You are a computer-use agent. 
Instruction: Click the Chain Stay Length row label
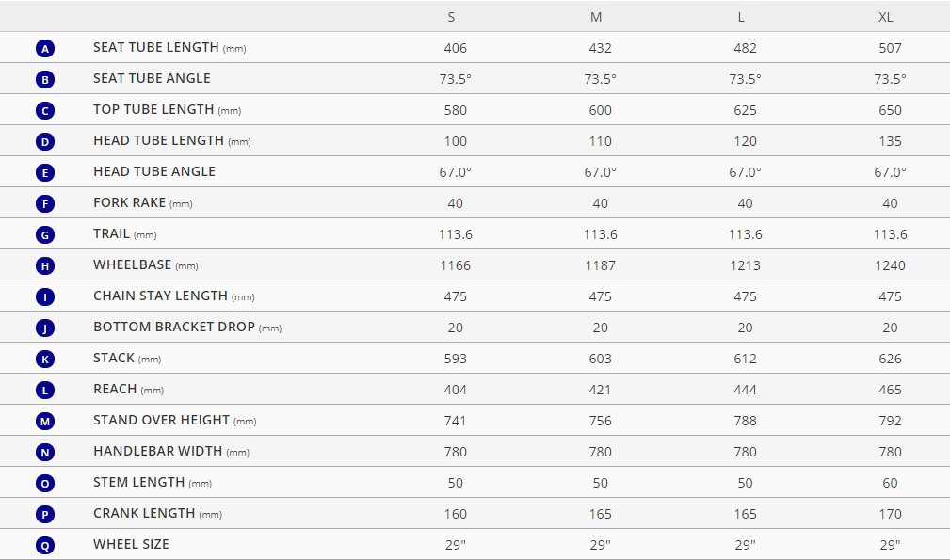[x=174, y=296]
